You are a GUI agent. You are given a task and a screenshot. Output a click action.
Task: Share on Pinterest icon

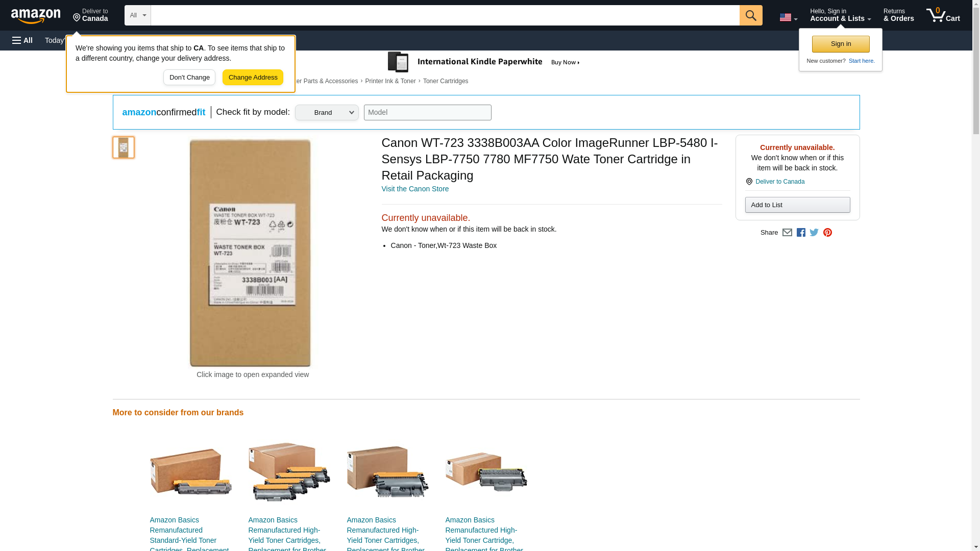(x=827, y=233)
